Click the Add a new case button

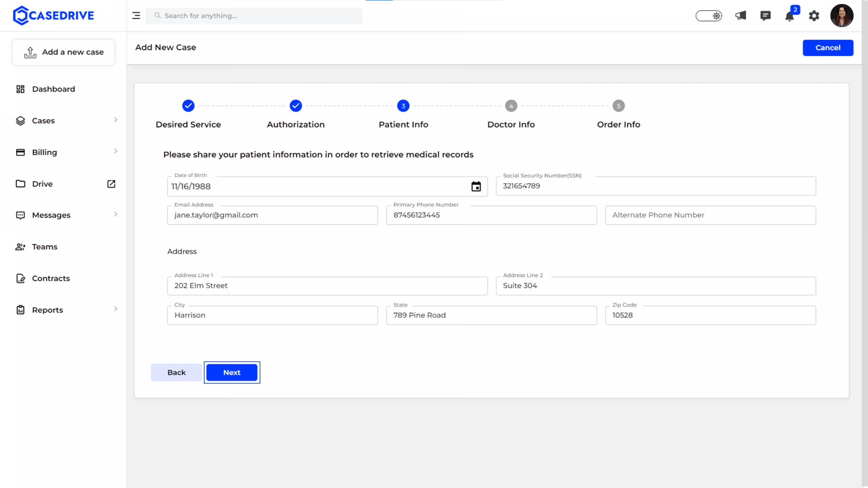point(63,52)
